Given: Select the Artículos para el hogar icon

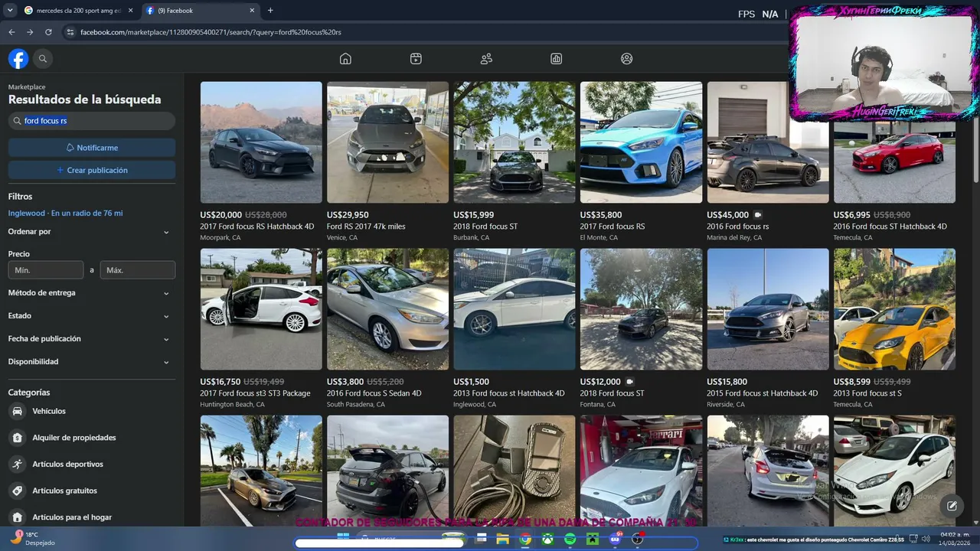Looking at the screenshot, I should (18, 517).
